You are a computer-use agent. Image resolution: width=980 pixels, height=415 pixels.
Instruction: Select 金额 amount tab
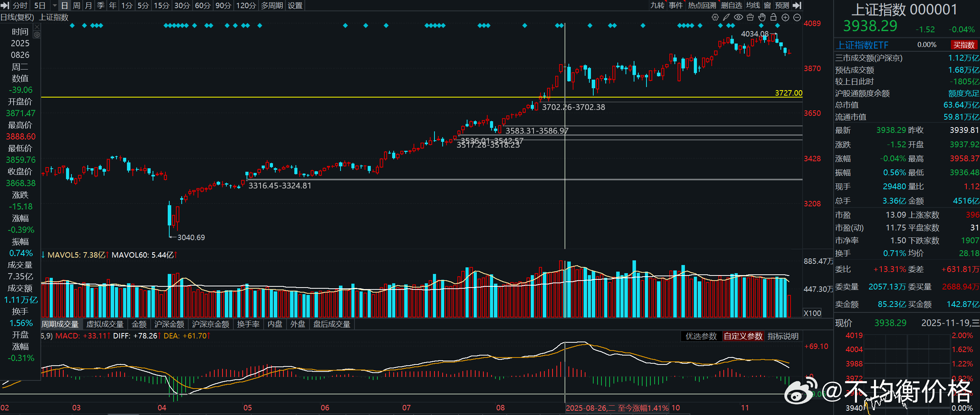[x=139, y=324]
